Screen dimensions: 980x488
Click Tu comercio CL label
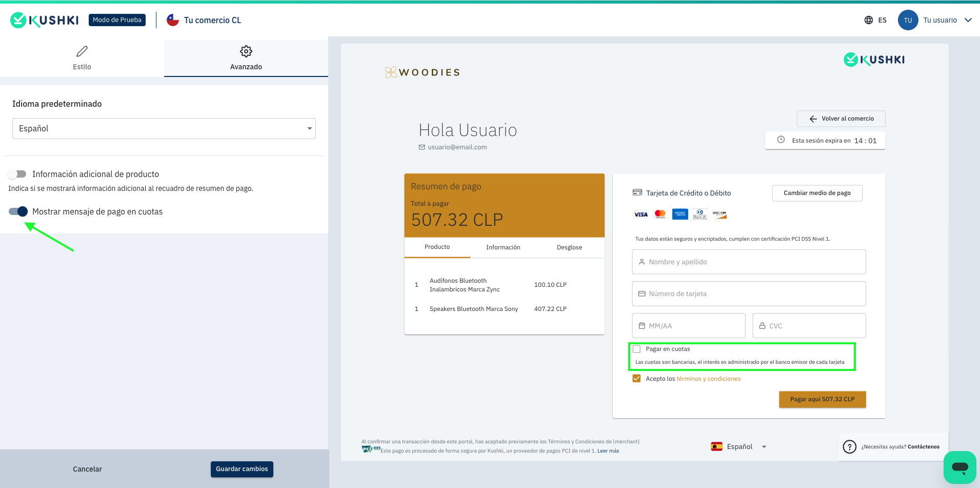[212, 20]
